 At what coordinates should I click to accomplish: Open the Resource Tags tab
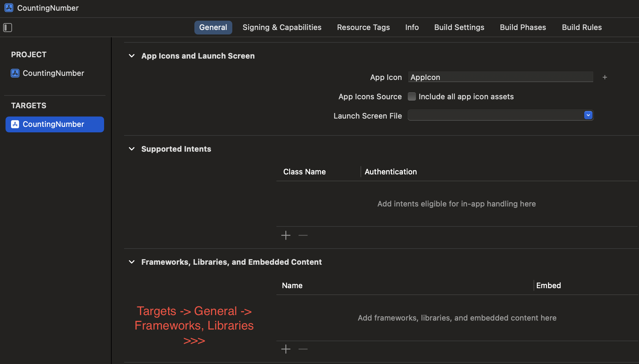[363, 27]
